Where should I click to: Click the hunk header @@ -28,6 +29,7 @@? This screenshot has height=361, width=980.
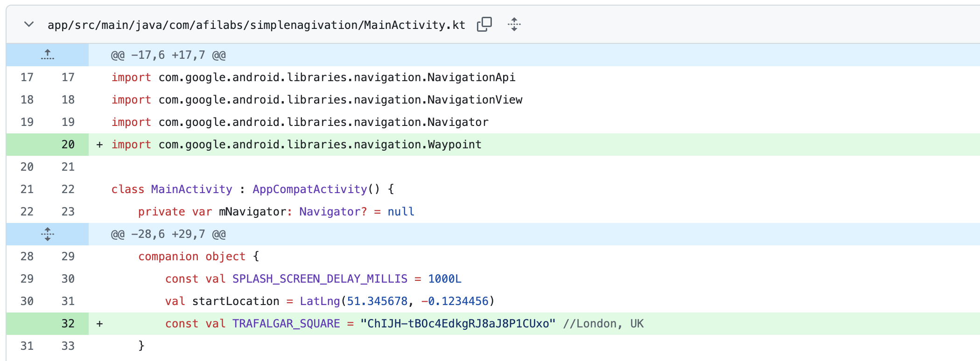click(168, 234)
